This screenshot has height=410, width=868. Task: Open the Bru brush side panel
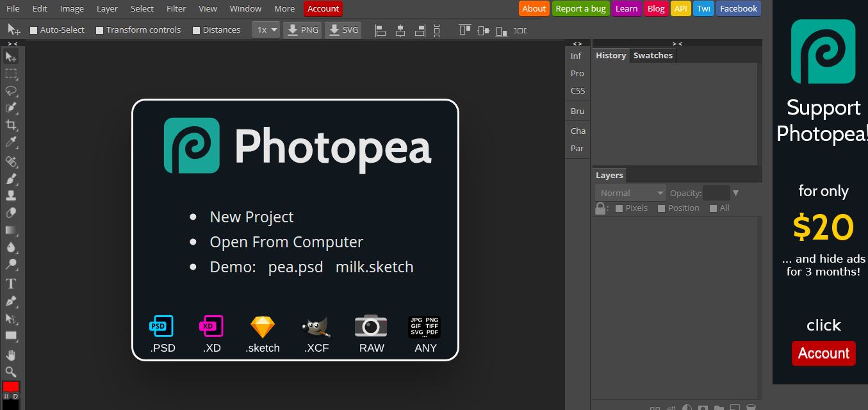(578, 111)
